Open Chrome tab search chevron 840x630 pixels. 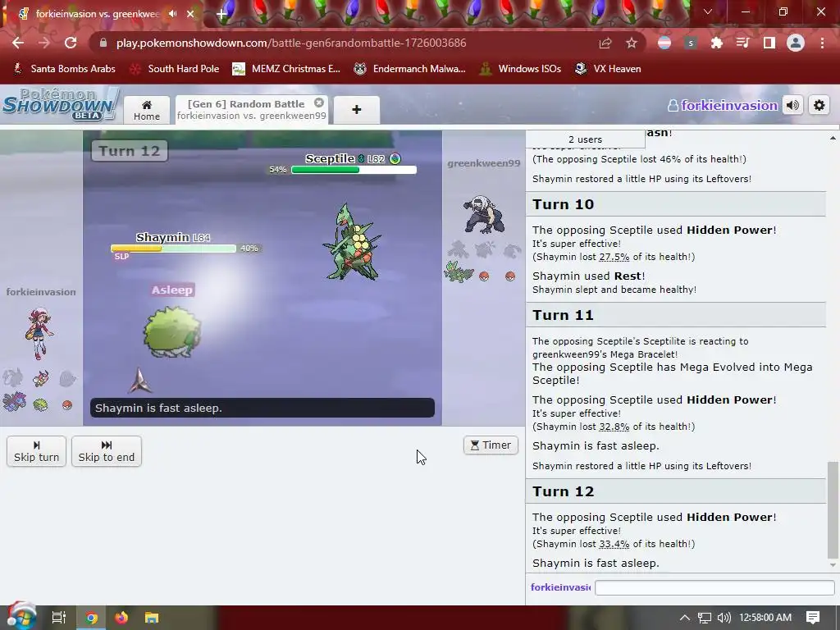coord(708,11)
